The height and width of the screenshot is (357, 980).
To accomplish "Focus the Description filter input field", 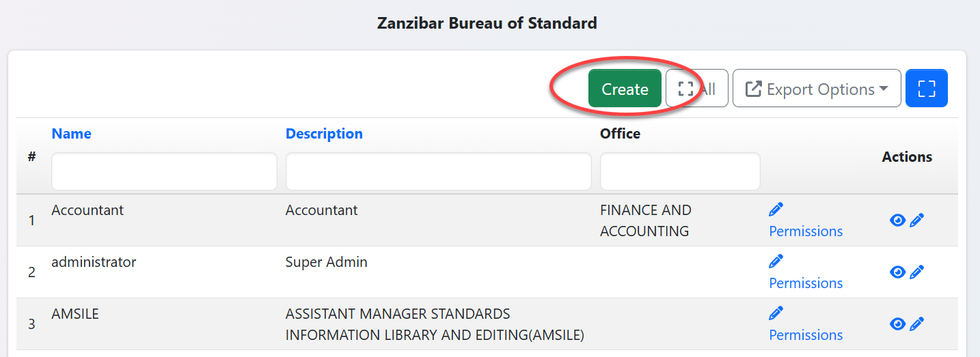I will 438,171.
